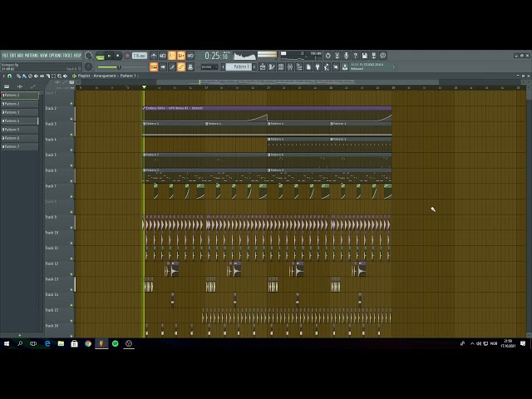
Task: Click the play/pause transport button
Action: 109,56
